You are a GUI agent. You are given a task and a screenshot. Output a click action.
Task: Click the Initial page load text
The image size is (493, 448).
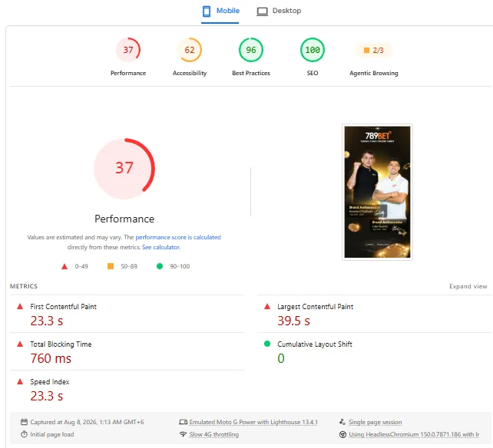point(52,434)
